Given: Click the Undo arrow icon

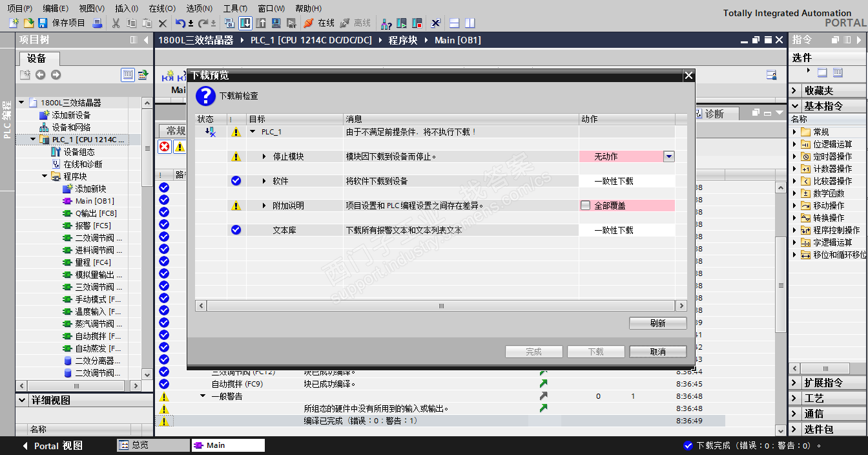Looking at the screenshot, I should tap(180, 23).
